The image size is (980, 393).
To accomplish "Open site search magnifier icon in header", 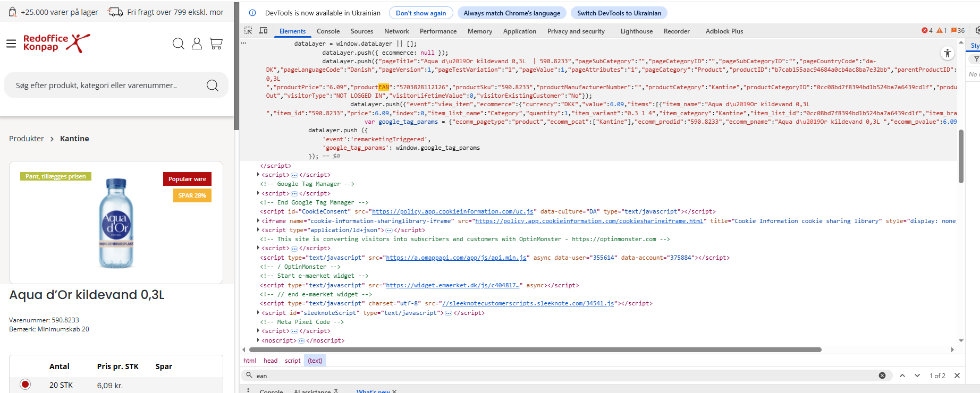I will (x=179, y=44).
